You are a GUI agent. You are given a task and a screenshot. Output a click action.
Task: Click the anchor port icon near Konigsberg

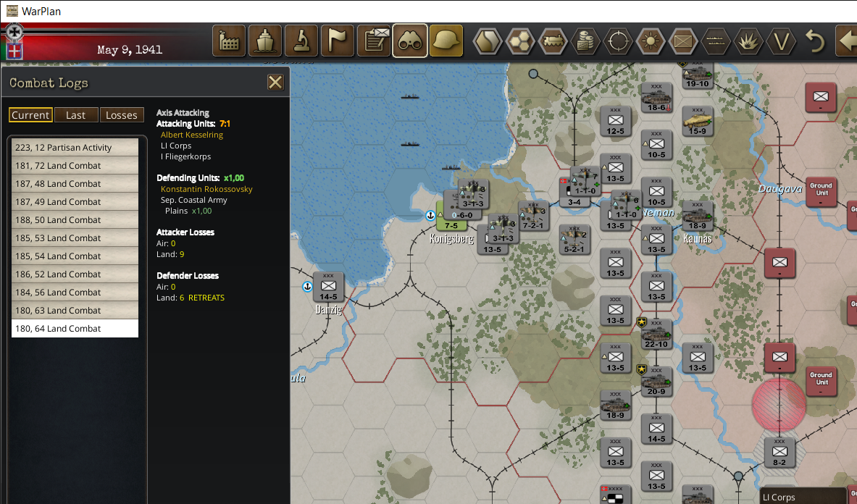point(430,215)
